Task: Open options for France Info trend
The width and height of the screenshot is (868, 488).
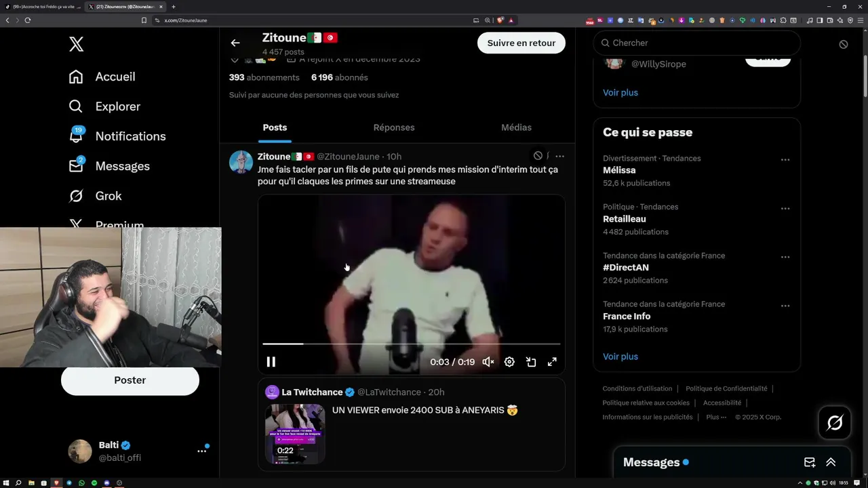Action: point(785,306)
